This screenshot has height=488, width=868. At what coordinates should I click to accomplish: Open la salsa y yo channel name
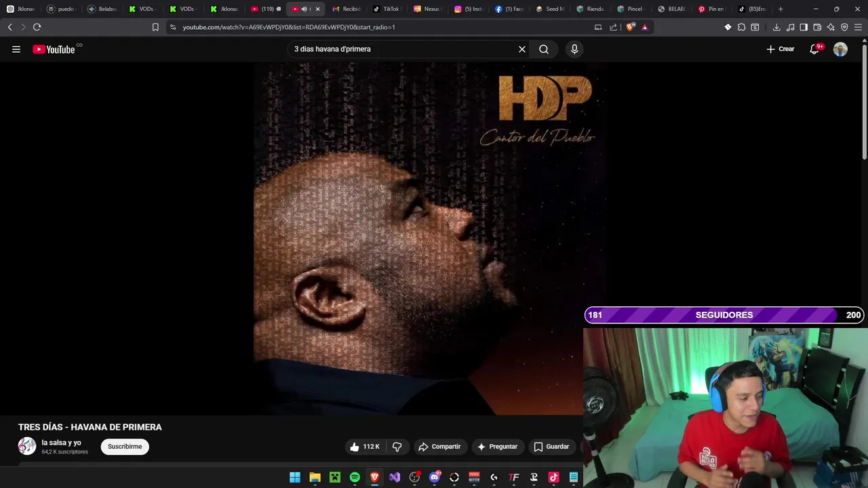[61, 443]
